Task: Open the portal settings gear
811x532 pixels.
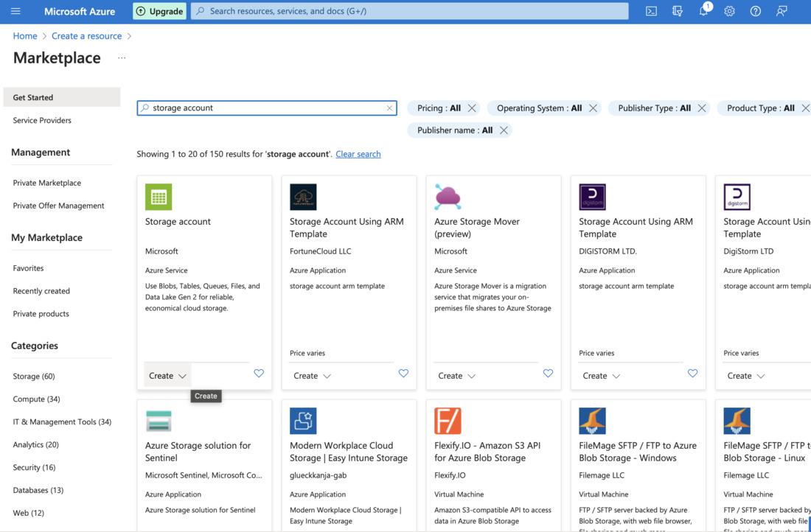Action: pyautogui.click(x=729, y=11)
